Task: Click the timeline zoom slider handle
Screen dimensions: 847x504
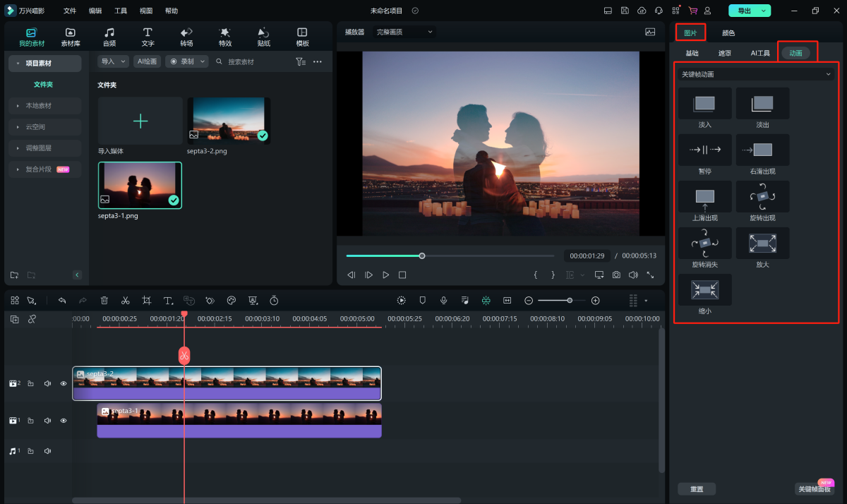Action: [570, 301]
